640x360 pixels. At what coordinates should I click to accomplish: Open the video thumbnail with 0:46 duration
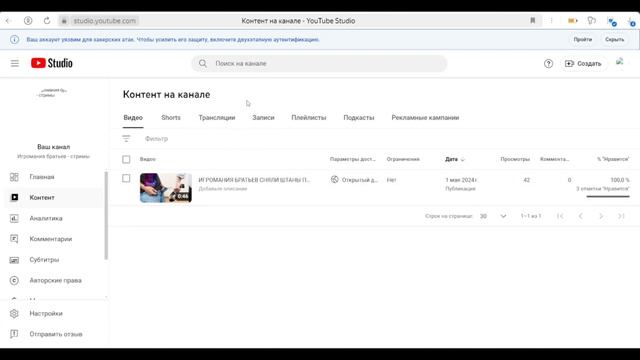tap(166, 188)
